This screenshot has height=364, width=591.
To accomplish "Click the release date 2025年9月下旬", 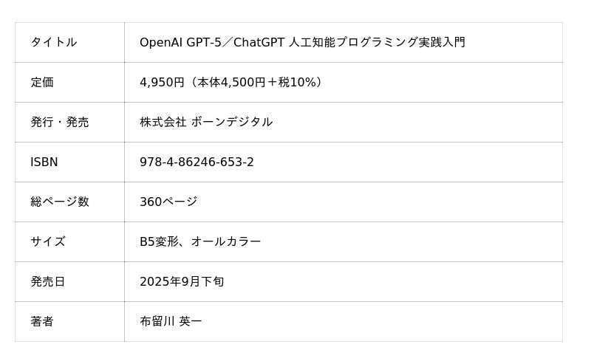I will [182, 282].
